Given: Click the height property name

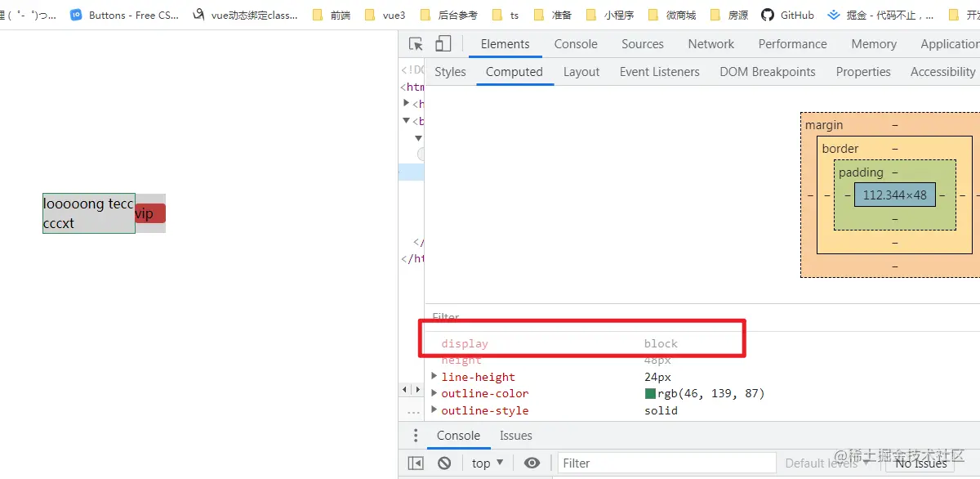Looking at the screenshot, I should pyautogui.click(x=461, y=360).
